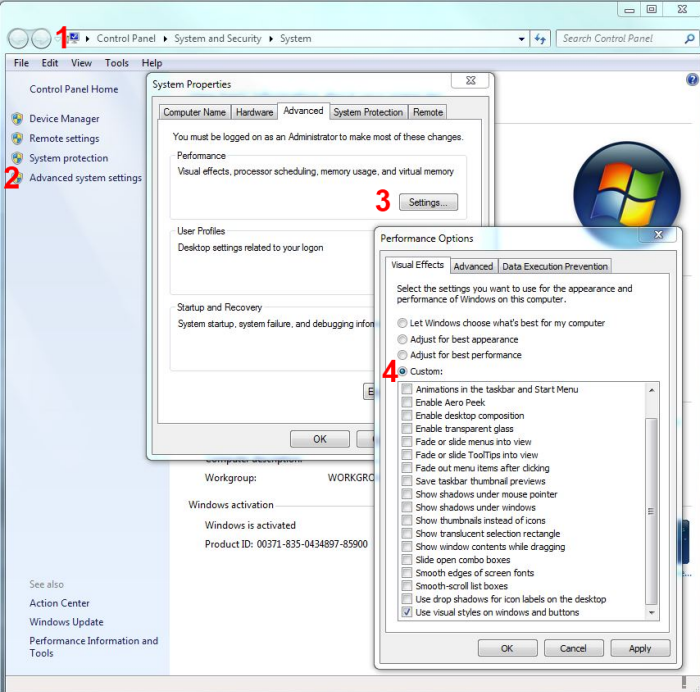Click Performance Settings button

428,202
